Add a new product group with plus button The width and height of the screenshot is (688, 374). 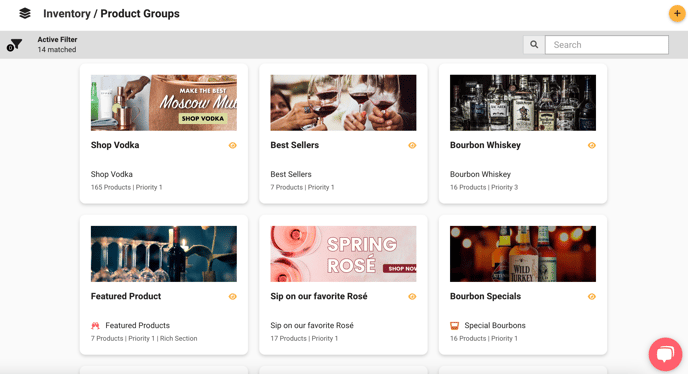click(677, 14)
